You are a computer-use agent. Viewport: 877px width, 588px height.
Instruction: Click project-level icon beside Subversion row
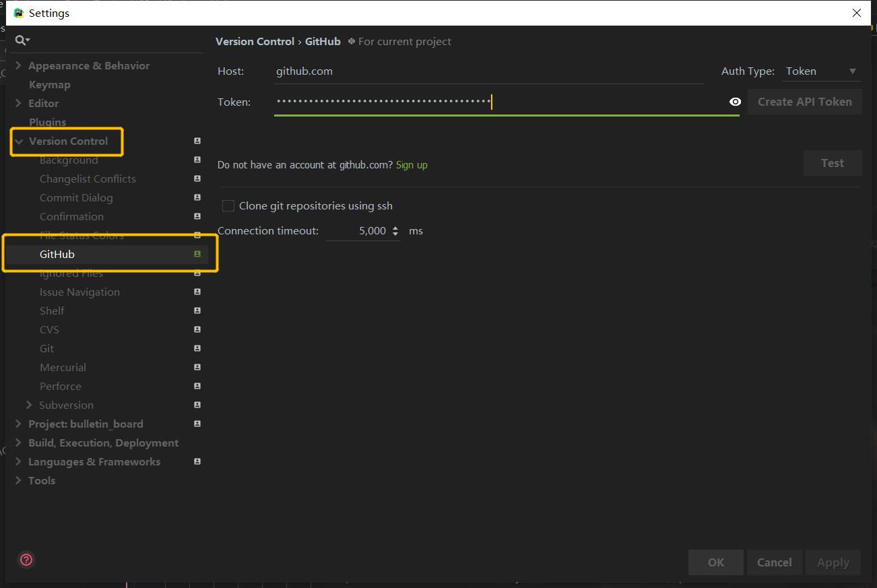click(197, 405)
